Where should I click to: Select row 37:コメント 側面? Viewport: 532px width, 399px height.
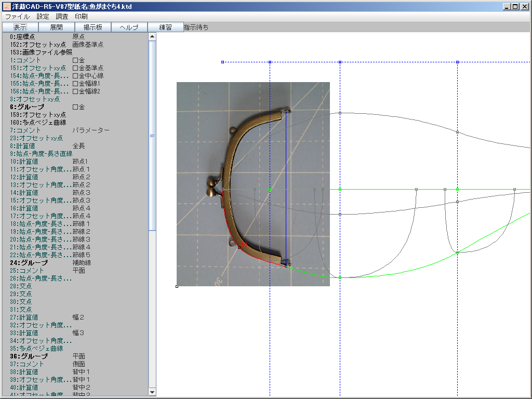pyautogui.click(x=47, y=364)
